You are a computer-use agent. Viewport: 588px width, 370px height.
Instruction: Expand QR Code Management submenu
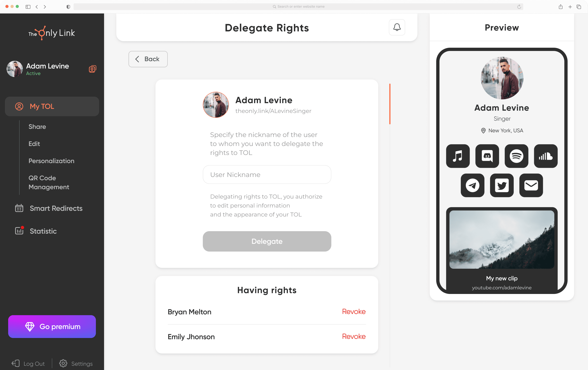point(48,182)
